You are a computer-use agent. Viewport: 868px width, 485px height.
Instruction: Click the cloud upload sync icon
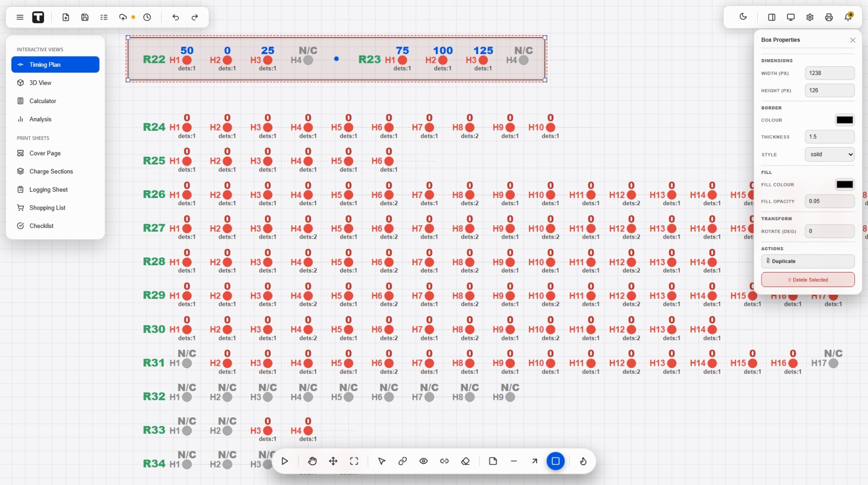click(123, 17)
